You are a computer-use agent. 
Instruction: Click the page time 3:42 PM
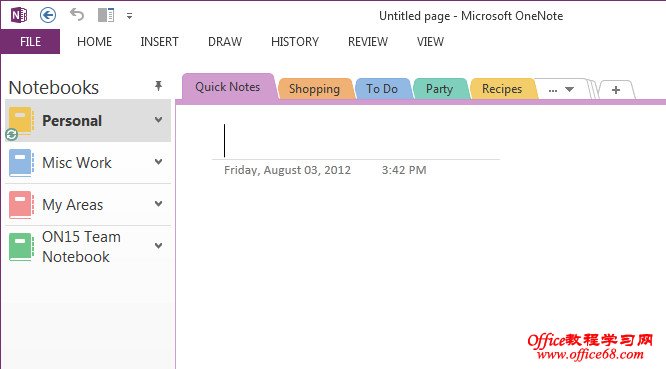point(404,170)
